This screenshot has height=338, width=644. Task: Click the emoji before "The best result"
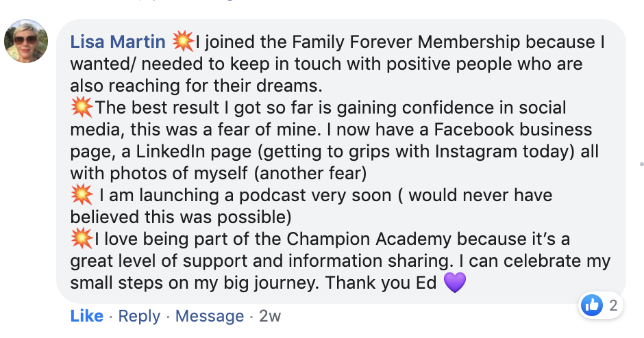82,107
